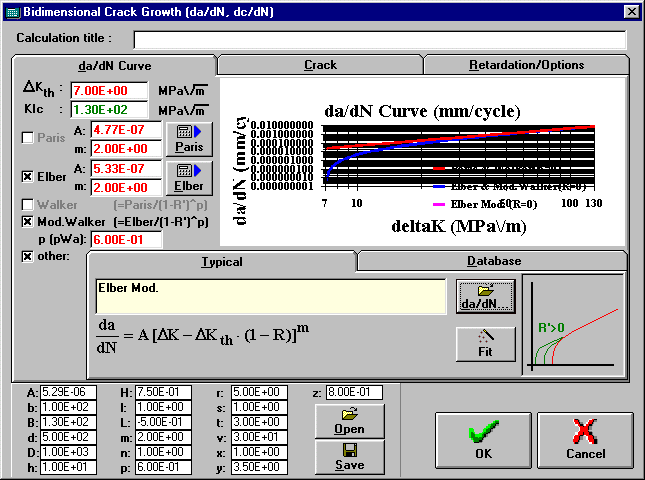Confirm with the green OK checkmark
Viewport: 645px width, 480px height.
tap(483, 440)
